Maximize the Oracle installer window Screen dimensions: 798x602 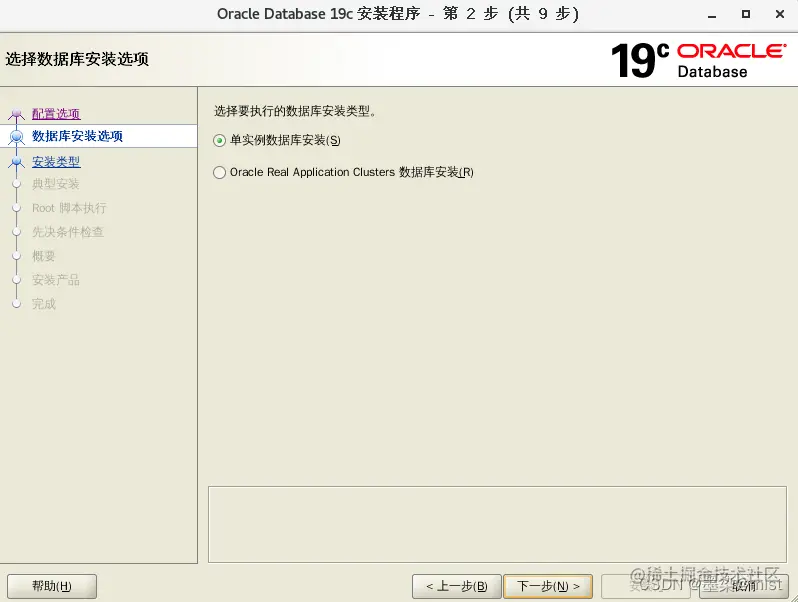pyautogui.click(x=746, y=14)
